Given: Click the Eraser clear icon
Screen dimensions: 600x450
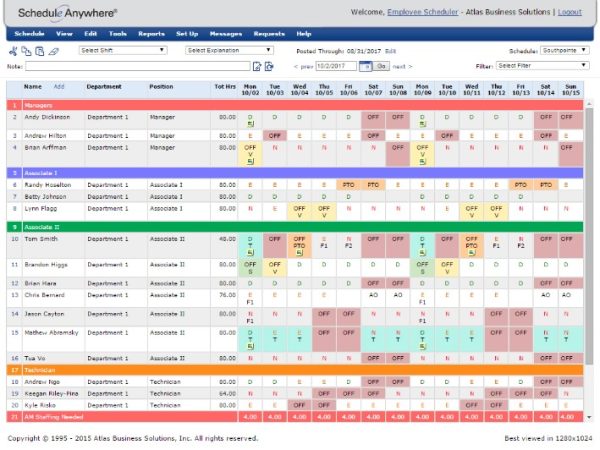Looking at the screenshot, I should [x=52, y=49].
